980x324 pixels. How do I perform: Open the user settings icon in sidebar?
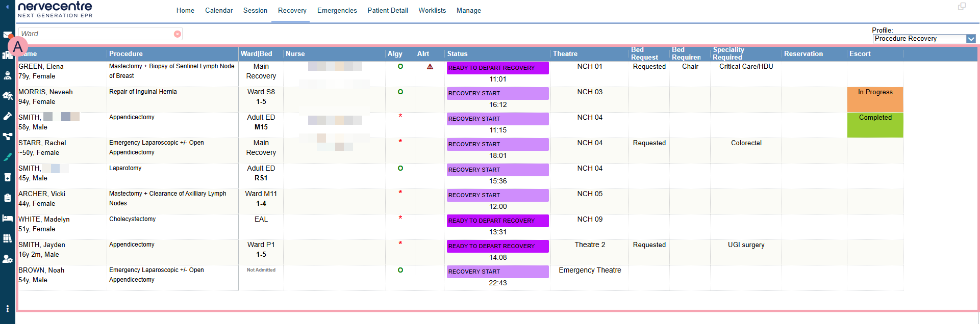pyautogui.click(x=7, y=259)
